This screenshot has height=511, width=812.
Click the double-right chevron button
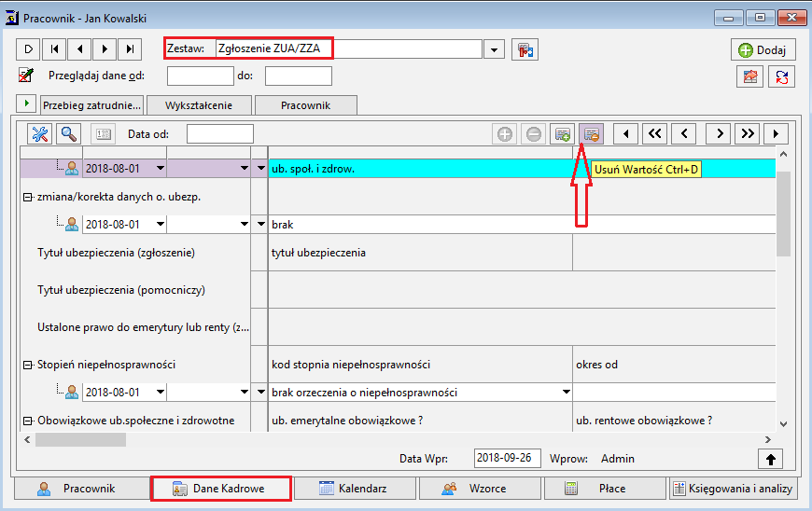tap(748, 134)
